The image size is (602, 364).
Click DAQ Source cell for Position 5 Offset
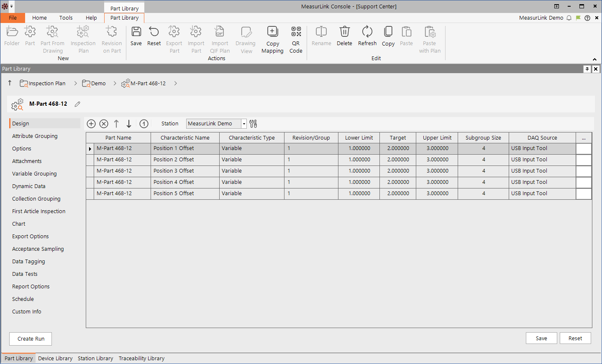[x=542, y=193]
